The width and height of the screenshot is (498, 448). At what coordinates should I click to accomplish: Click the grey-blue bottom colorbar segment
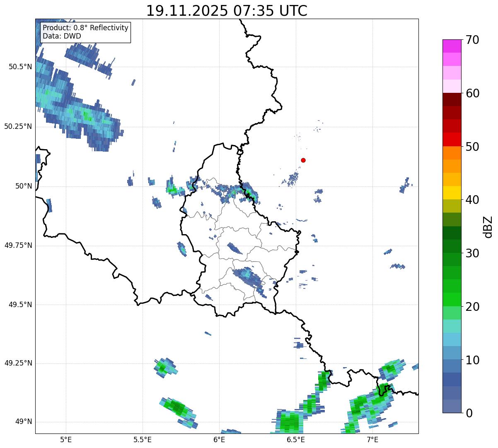452,406
